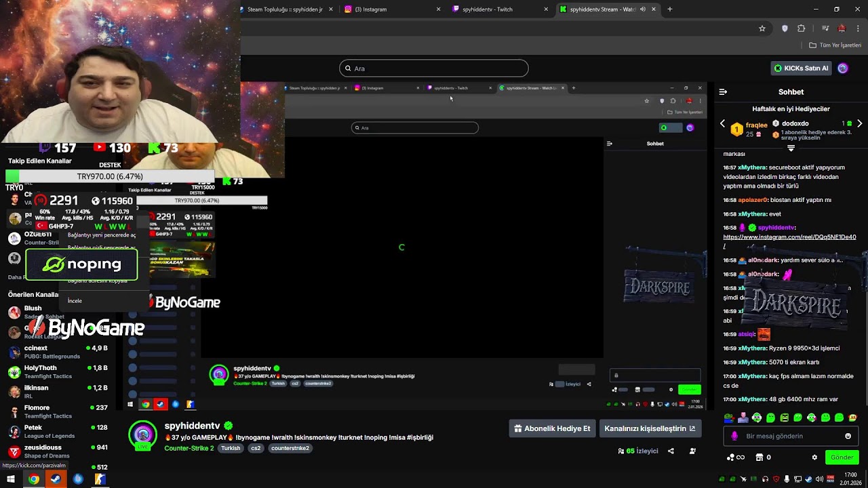Viewport: 868px width, 488px height.
Task: Open the Counter-Strike 2 category link
Action: click(189, 448)
